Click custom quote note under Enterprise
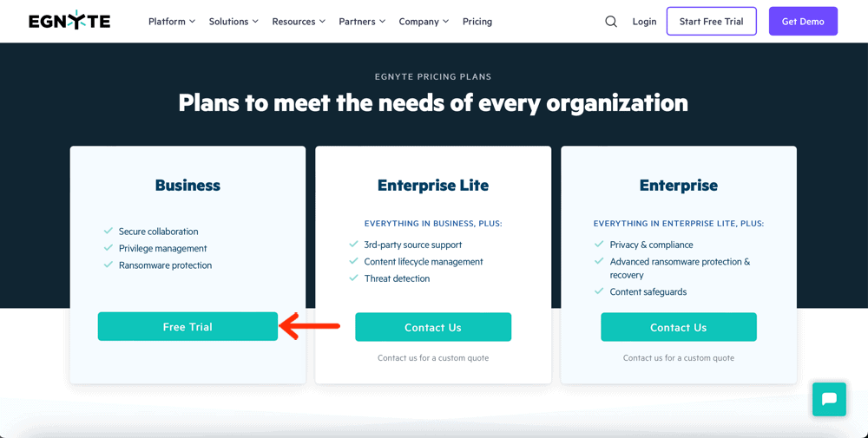 tap(678, 358)
